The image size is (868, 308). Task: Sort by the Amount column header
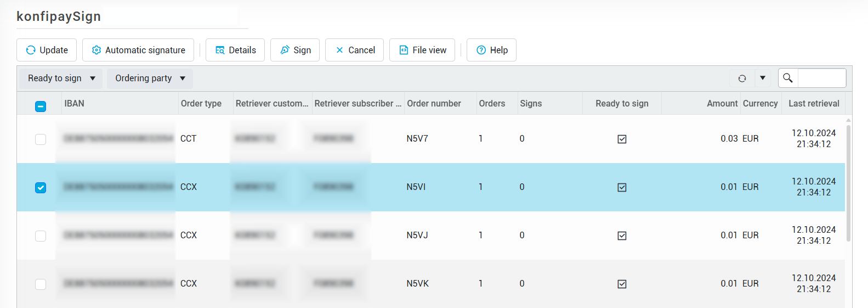point(701,103)
